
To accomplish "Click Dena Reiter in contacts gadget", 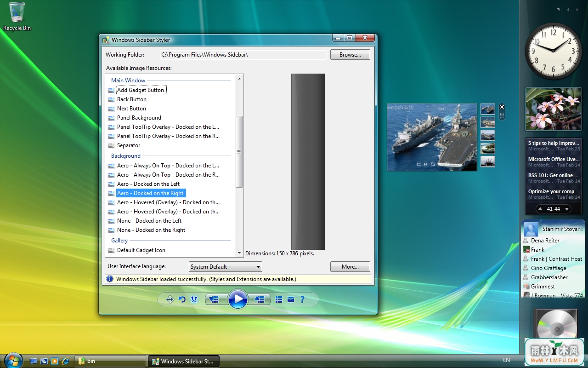I will (545, 240).
